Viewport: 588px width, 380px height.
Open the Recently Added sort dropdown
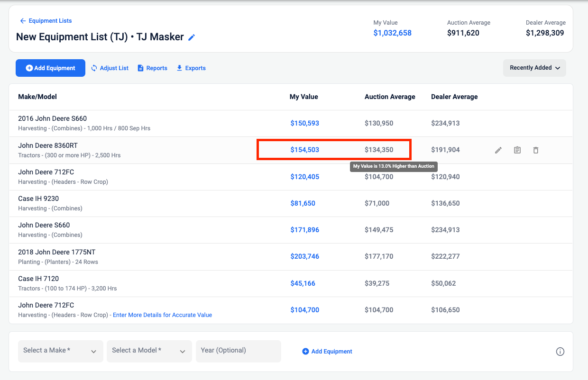534,68
